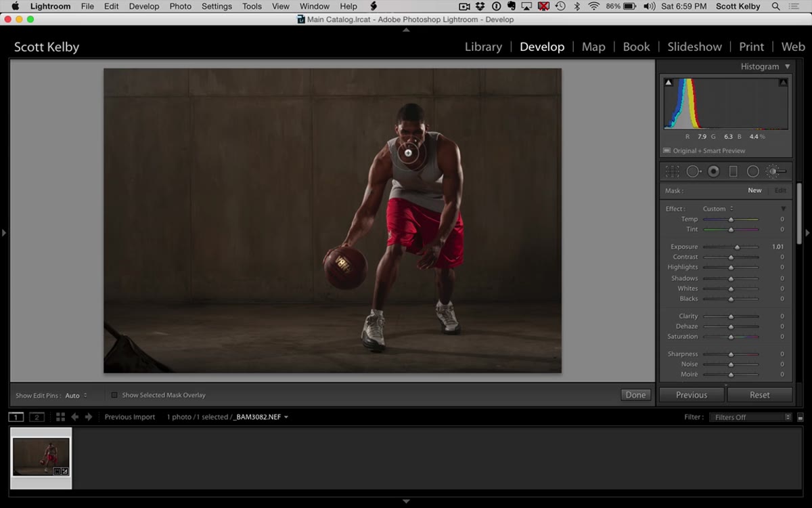This screenshot has height=508, width=812.
Task: Switch to main window display 1
Action: [x=16, y=417]
